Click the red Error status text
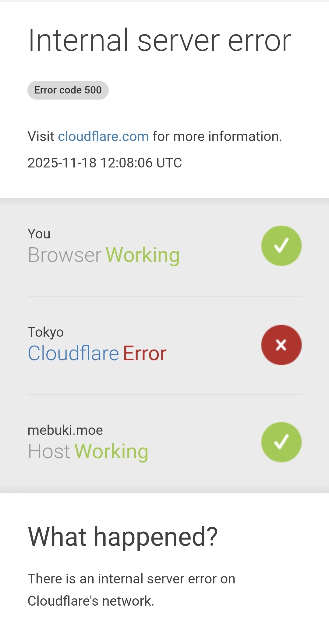Screen dimensions: 329x644 pyautogui.click(x=145, y=353)
